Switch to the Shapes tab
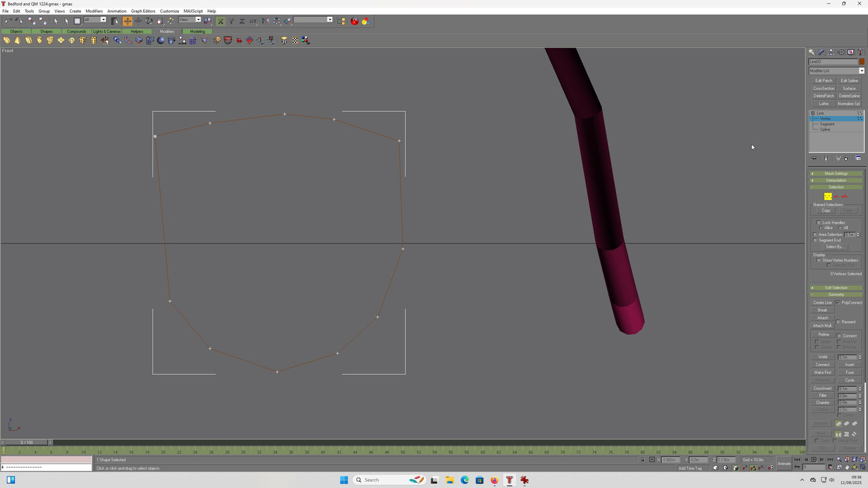The image size is (868, 488). (46, 31)
